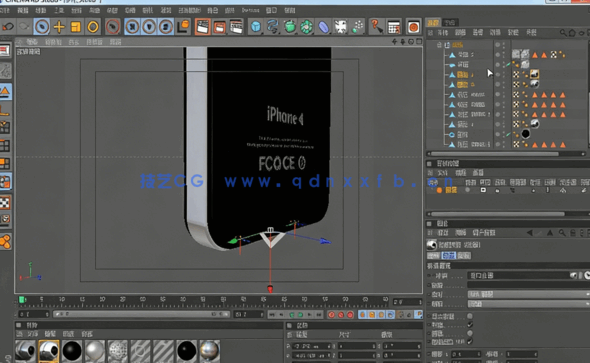Select the black glossy material sphere
Viewport: 590px width, 363px height.
71,351
